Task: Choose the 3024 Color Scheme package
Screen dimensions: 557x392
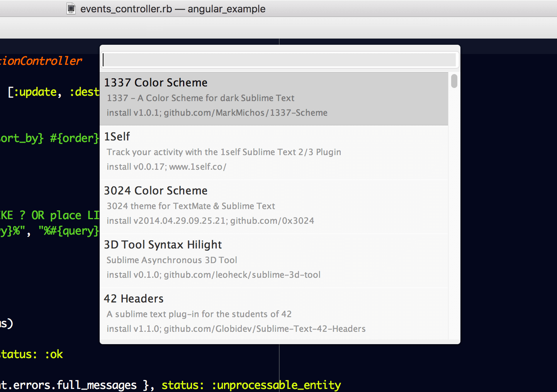Action: point(274,207)
